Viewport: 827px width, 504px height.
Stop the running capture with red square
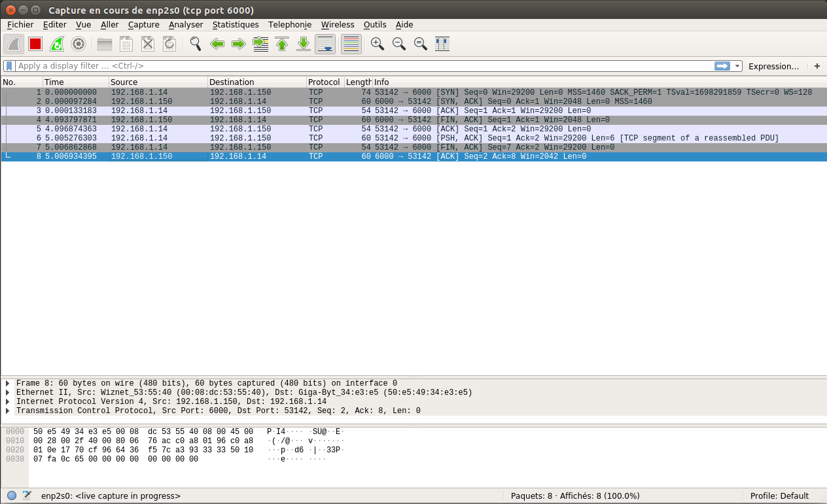click(x=35, y=44)
